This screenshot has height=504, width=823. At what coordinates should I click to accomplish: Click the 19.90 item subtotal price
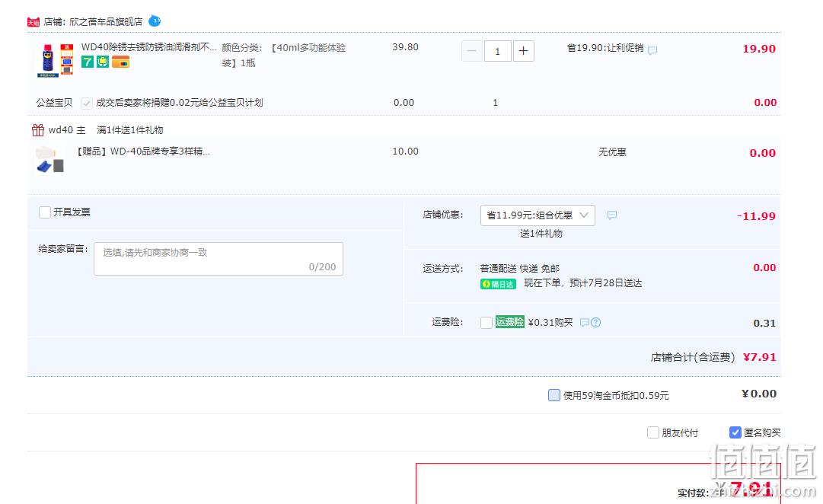tap(759, 49)
